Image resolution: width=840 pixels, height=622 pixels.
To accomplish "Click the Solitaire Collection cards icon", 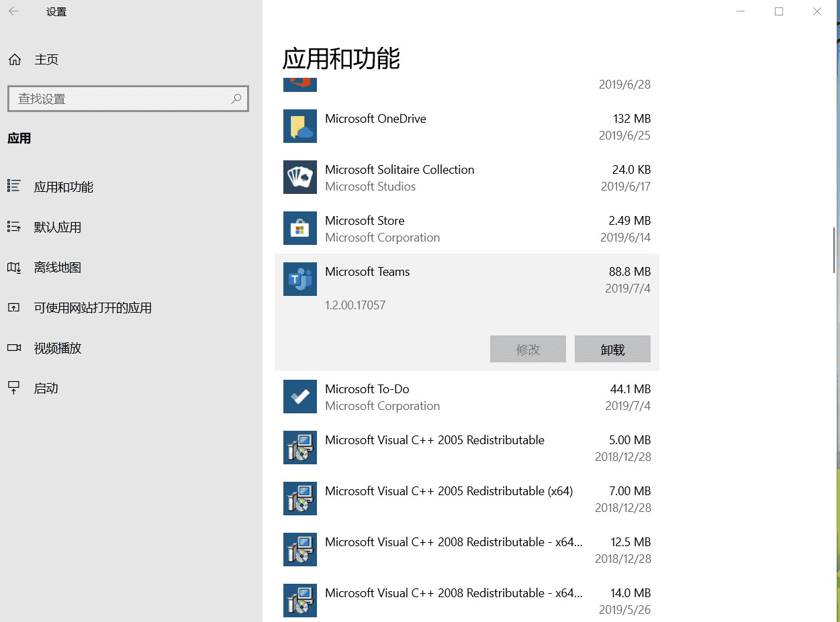I will [x=300, y=177].
